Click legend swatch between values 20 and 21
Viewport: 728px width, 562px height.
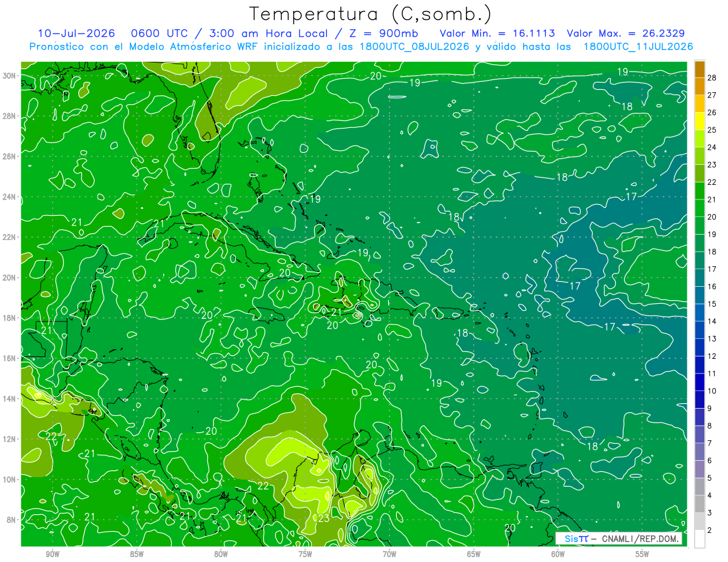699,208
